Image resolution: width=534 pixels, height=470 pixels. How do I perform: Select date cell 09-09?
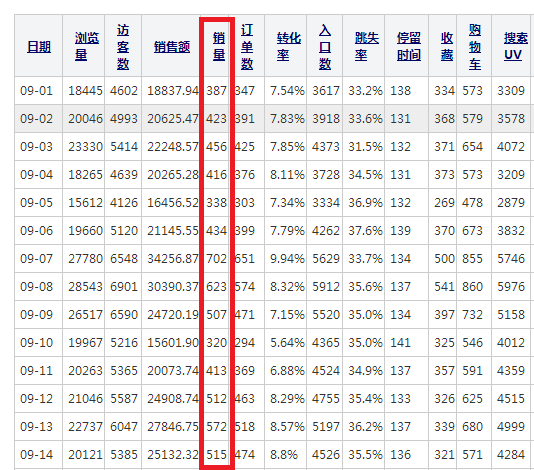coord(36,314)
